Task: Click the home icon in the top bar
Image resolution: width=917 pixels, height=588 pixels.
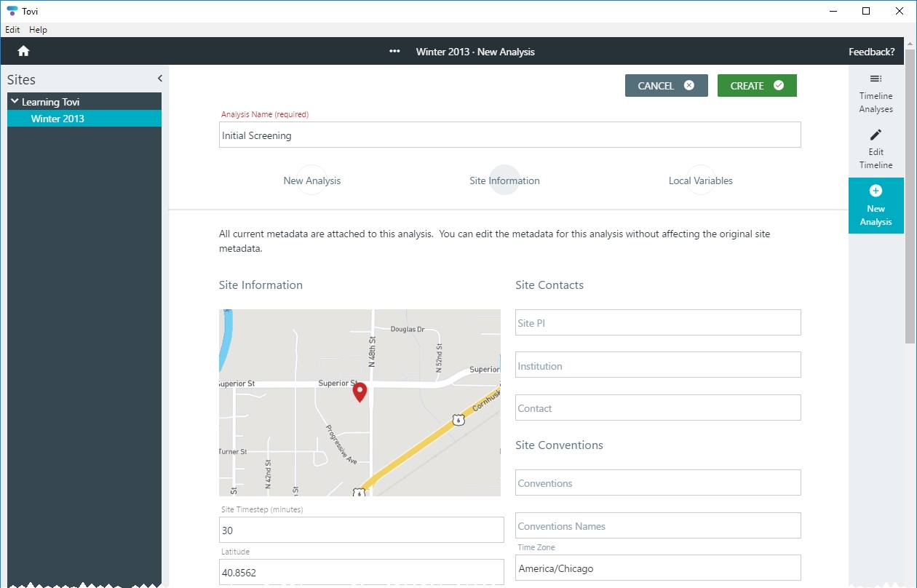Action: [x=23, y=51]
